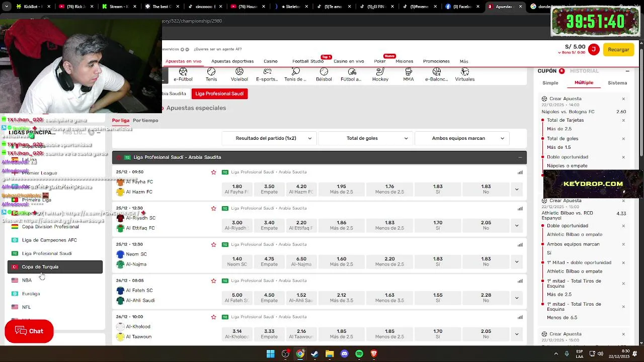Favorite the Al-Kholood match star
This screenshot has width=644, height=362.
coord(214,317)
